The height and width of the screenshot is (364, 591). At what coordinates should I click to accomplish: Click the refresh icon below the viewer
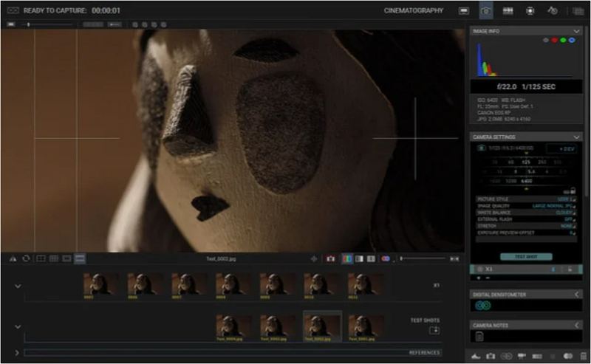pyautogui.click(x=26, y=258)
